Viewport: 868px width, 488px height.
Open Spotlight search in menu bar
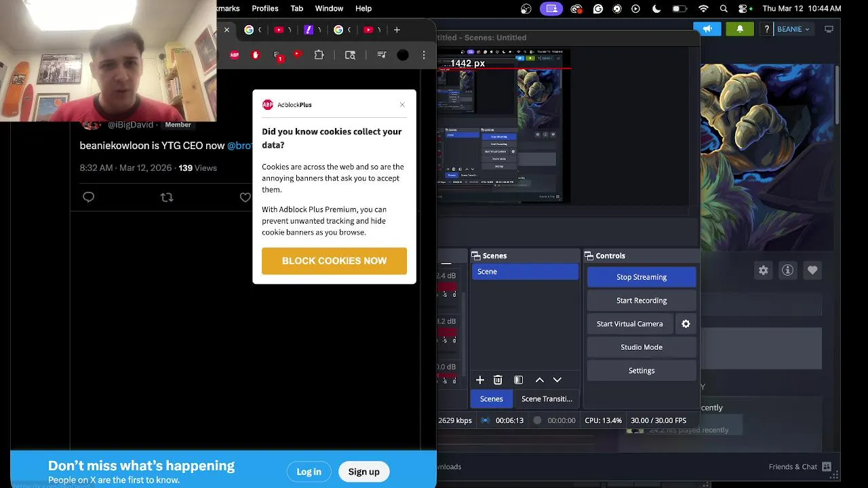pyautogui.click(x=724, y=9)
